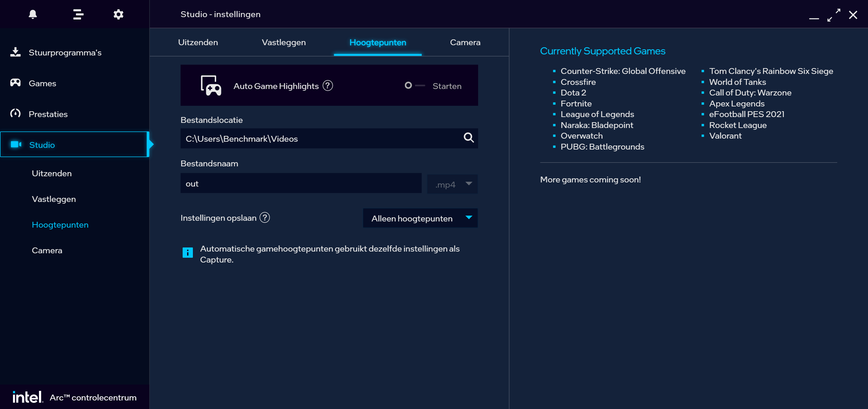The width and height of the screenshot is (868, 409).
Task: Close the Arc controlecentrum window
Action: 853,15
